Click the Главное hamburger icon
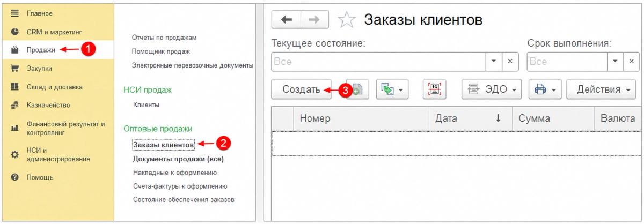This screenshot has height=224, width=644. tap(15, 13)
